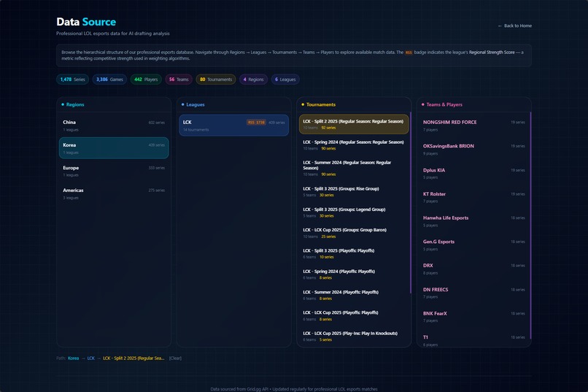The height and width of the screenshot is (392, 588).
Task: Open Gen.G Esports team
Action: pos(473,245)
